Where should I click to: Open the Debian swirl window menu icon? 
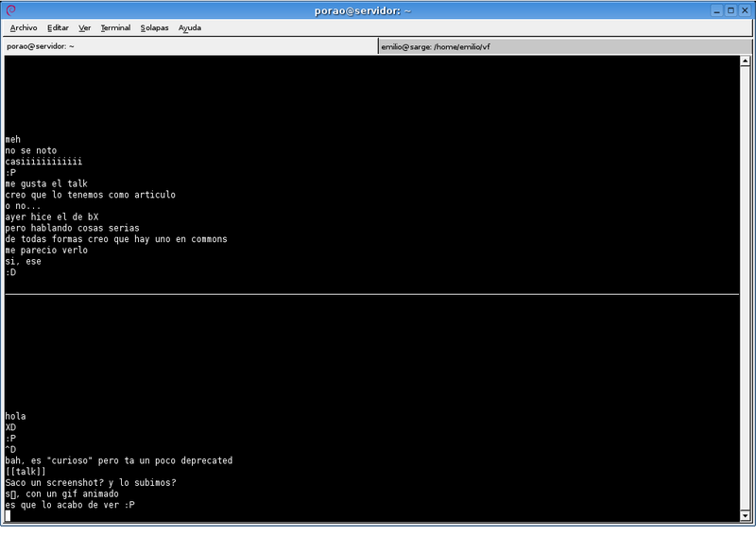tap(9, 9)
